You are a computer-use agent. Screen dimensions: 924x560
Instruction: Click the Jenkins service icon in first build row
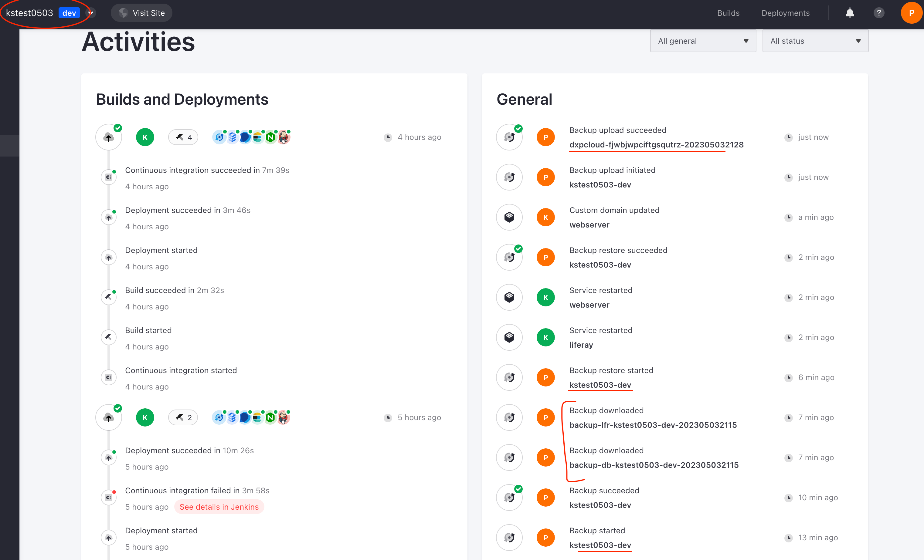click(284, 137)
